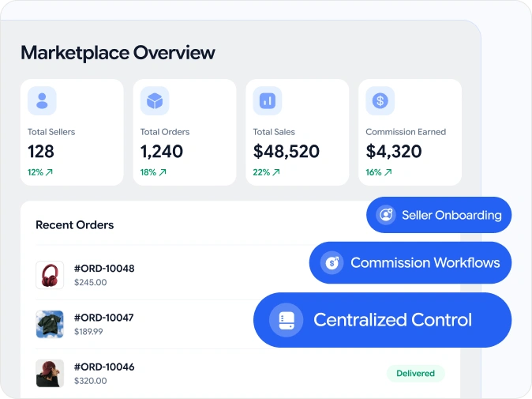Image resolution: width=532 pixels, height=399 pixels.
Task: Click the Total Orders value 1,240
Action: pyautogui.click(x=162, y=152)
